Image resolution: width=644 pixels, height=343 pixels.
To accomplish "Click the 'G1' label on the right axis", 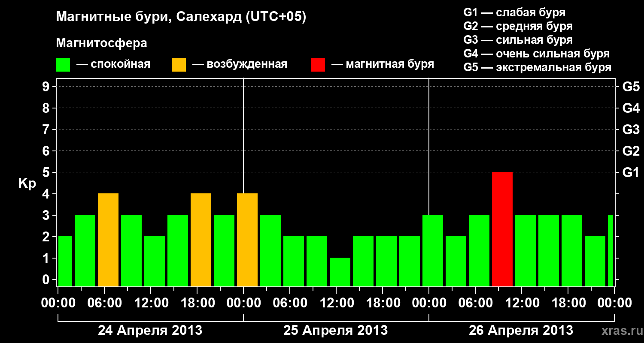I will (x=631, y=172).
